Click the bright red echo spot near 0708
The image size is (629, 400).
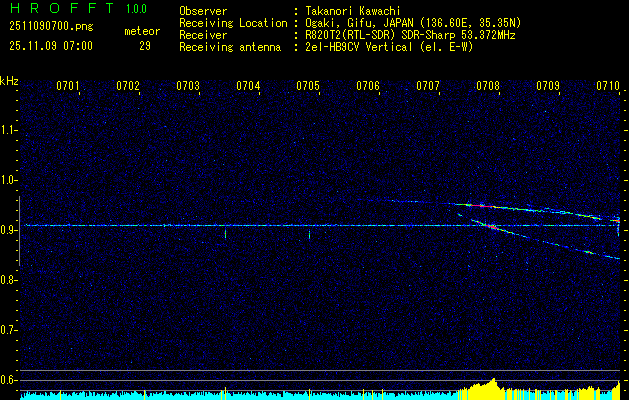482,205
